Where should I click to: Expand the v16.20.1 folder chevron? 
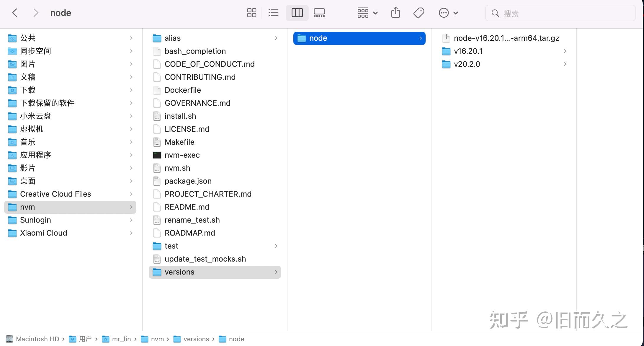click(565, 51)
